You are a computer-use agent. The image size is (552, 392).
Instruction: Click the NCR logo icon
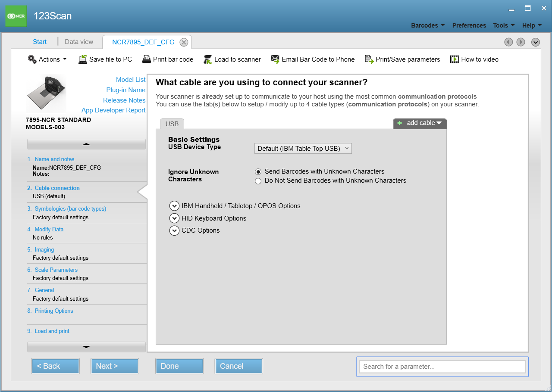pos(16,16)
